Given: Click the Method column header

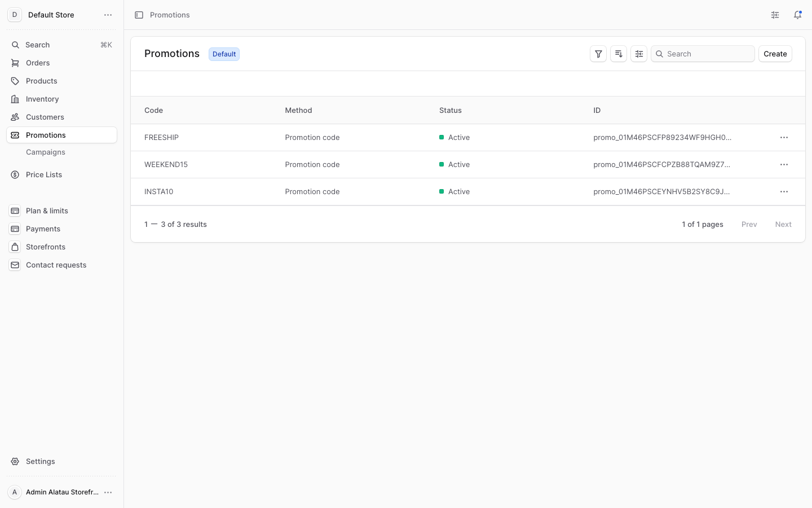Looking at the screenshot, I should coord(298,111).
